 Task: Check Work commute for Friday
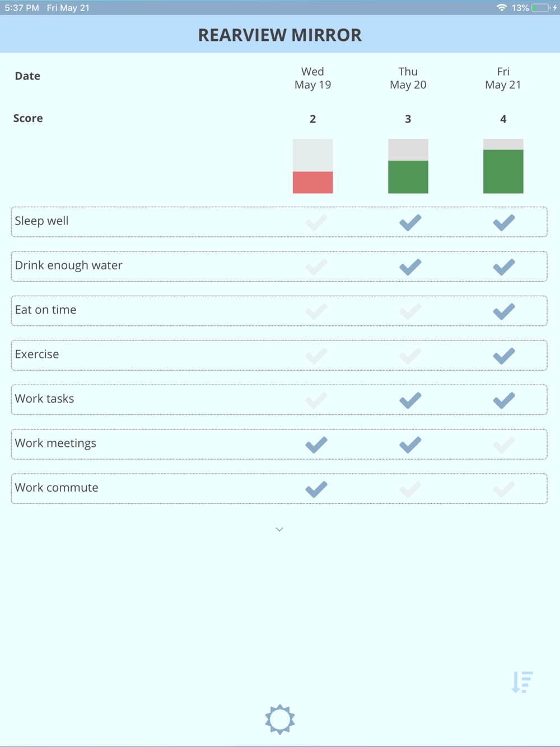coord(504,489)
